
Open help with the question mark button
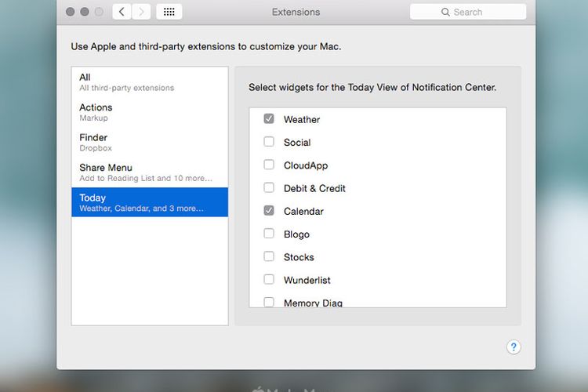coord(514,347)
